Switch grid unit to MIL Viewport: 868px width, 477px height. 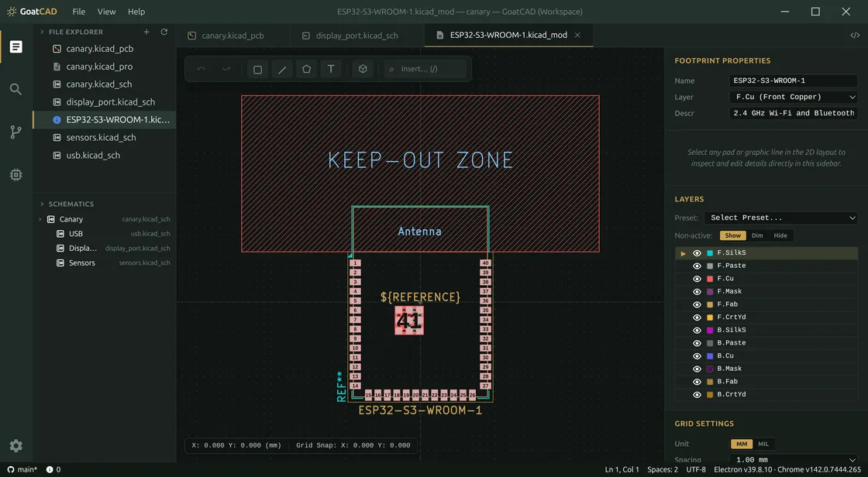[x=763, y=444]
